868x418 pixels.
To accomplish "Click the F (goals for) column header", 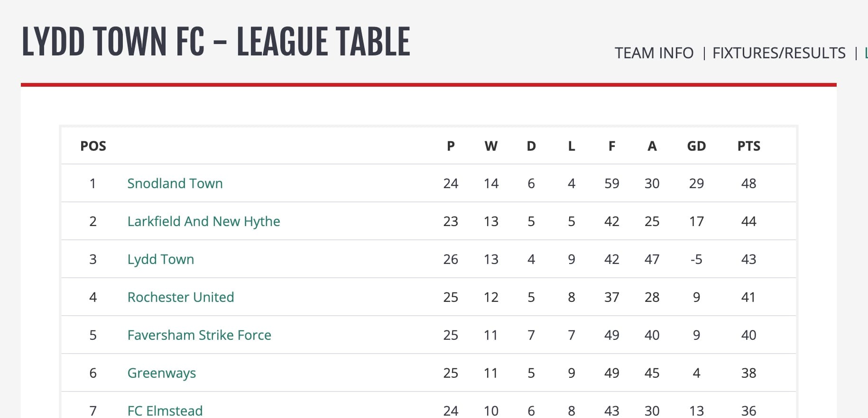I will point(612,146).
